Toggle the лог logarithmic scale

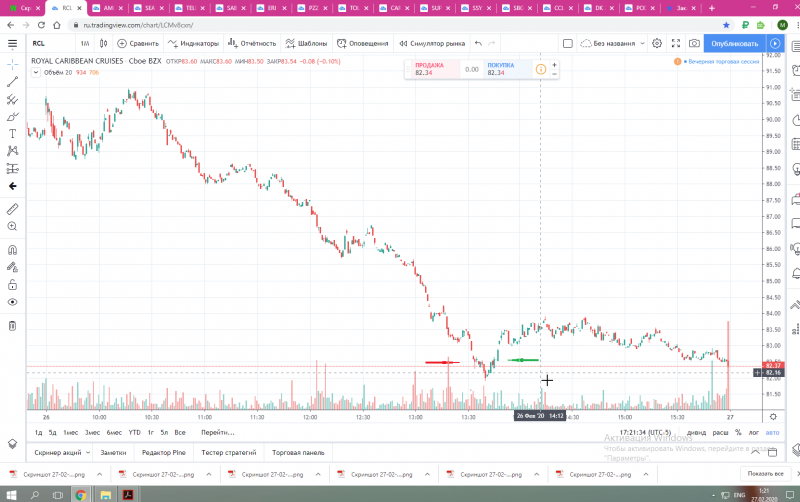tap(754, 433)
